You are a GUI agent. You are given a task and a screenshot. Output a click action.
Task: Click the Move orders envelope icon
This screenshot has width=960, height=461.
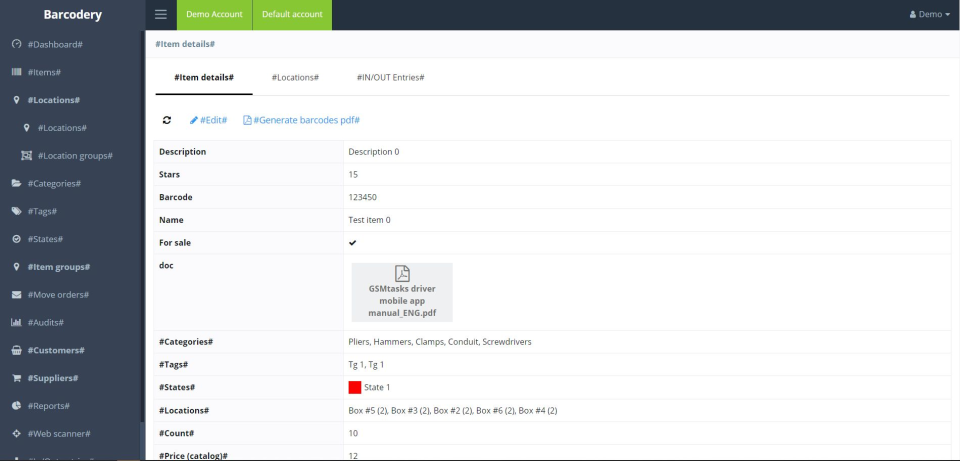coord(17,294)
